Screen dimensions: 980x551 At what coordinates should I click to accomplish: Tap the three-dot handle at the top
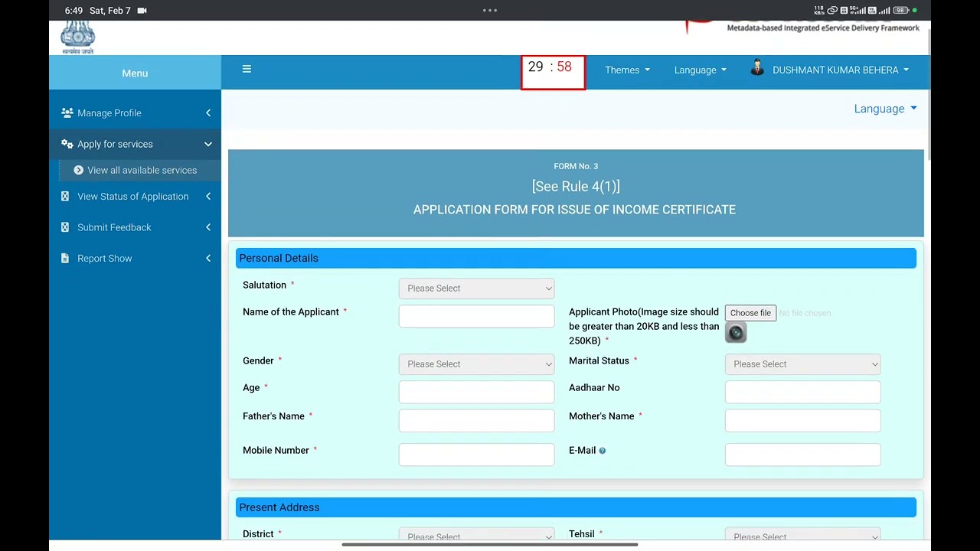point(490,11)
